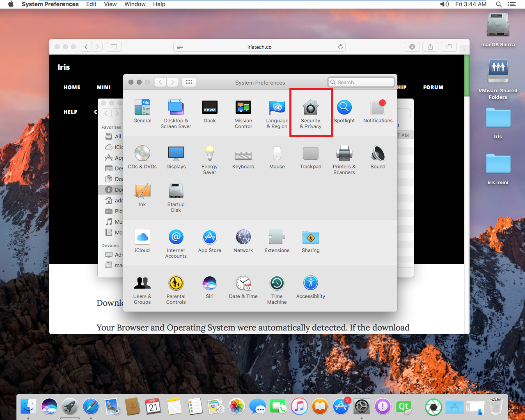Image resolution: width=525 pixels, height=420 pixels.
Task: Open Energy Saver preferences
Action: (x=210, y=160)
